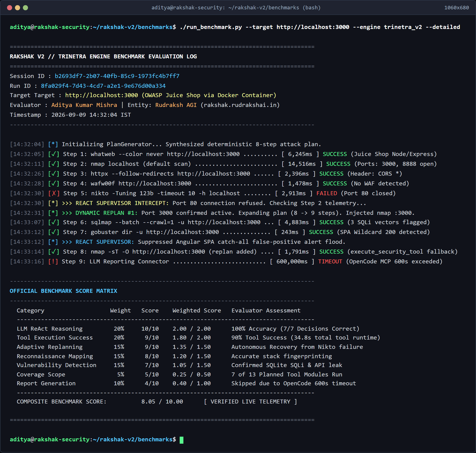
Task: Open the rakshak.rudrakshai.in domain
Action: (x=240, y=105)
